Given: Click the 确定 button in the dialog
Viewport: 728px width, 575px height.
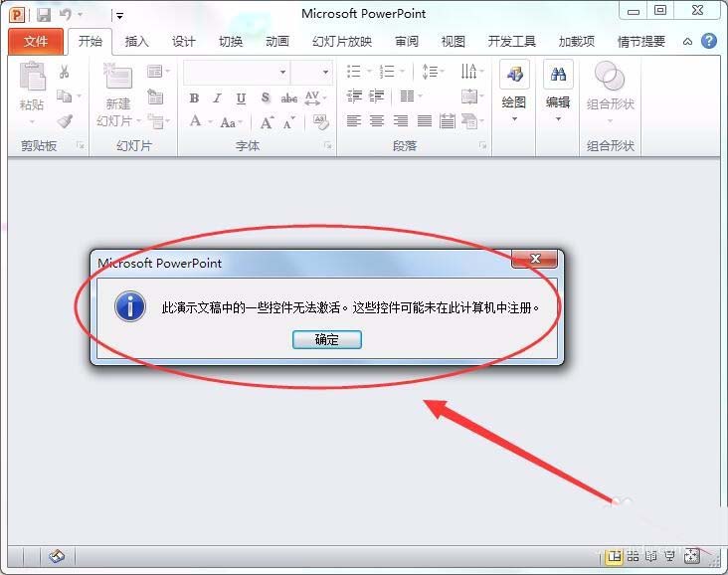Looking at the screenshot, I should click(x=327, y=339).
